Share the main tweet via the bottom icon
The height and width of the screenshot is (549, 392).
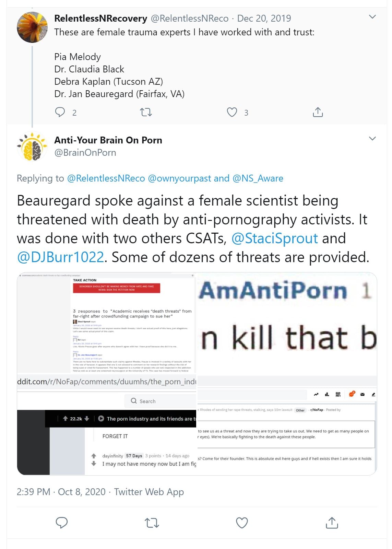point(332,523)
